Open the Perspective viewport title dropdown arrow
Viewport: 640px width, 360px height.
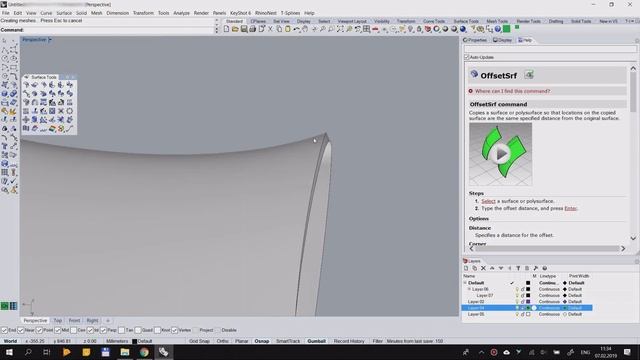[50, 40]
